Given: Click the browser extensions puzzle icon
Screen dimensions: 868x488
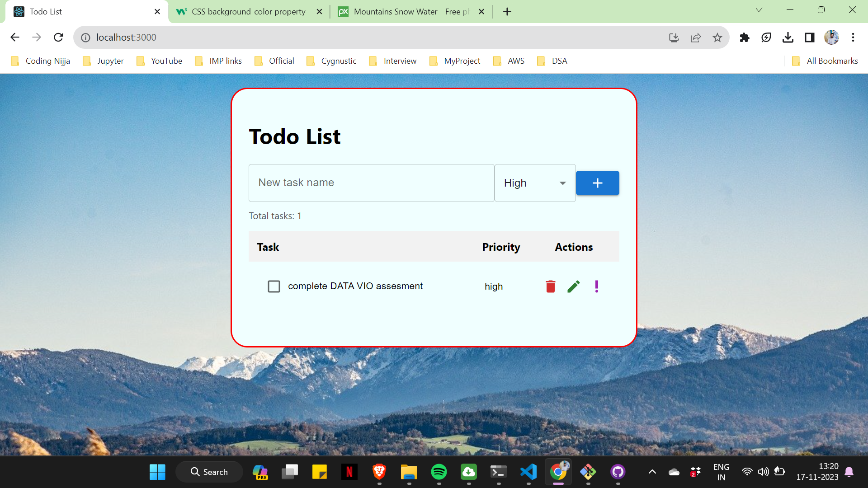Looking at the screenshot, I should (744, 37).
